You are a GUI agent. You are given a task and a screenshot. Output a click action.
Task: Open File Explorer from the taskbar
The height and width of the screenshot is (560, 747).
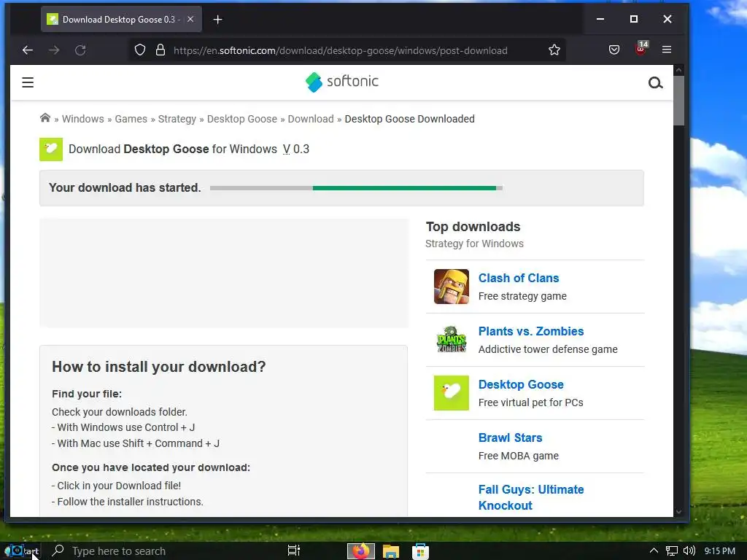[391, 551]
